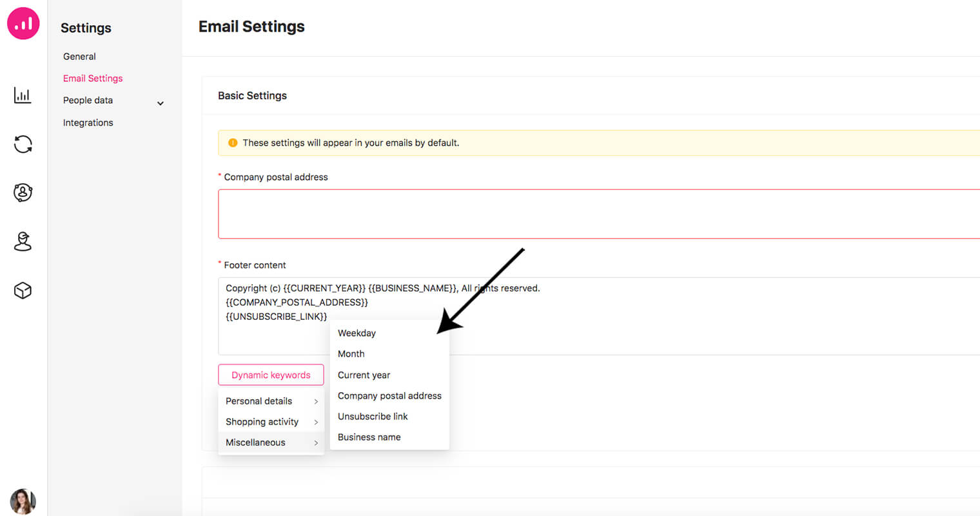Image resolution: width=980 pixels, height=516 pixels.
Task: Open the people profile circle icon
Action: coord(23,192)
